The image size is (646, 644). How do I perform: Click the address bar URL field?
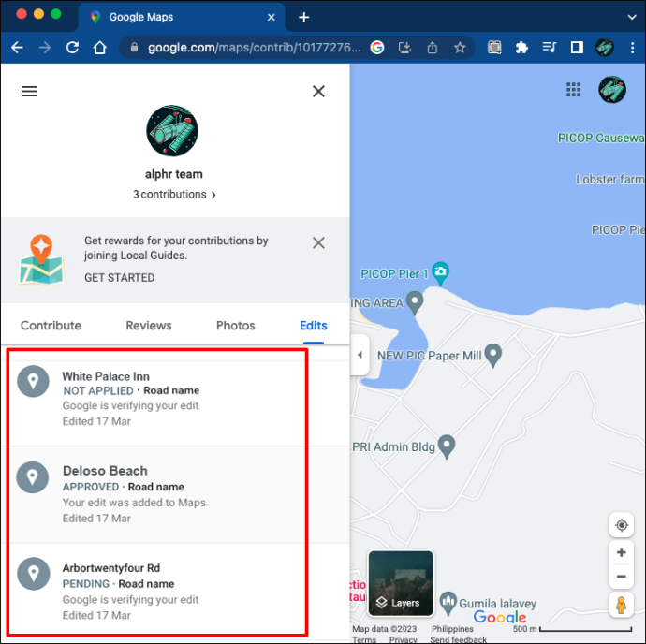click(254, 48)
